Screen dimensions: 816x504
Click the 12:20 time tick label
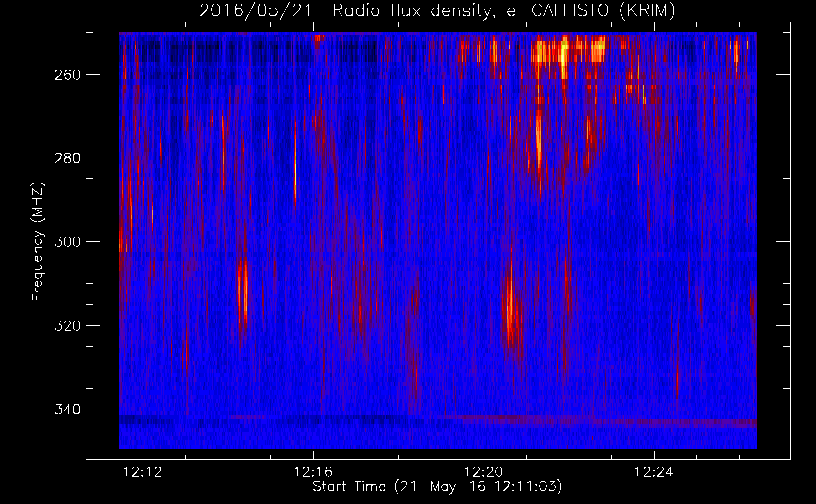(484, 472)
